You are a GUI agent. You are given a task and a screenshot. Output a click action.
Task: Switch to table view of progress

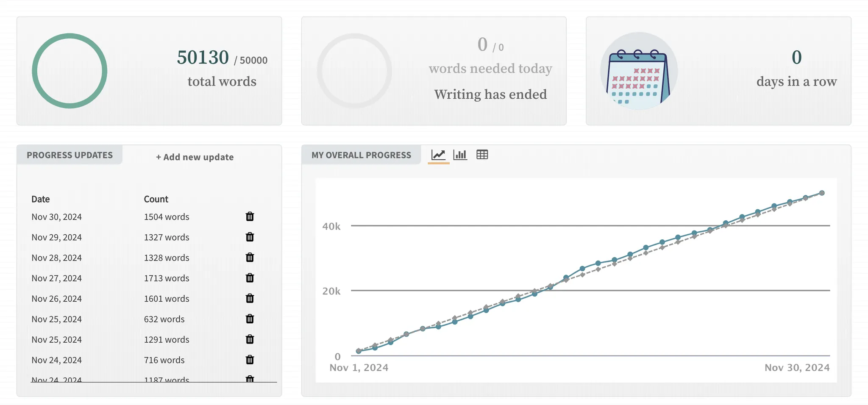click(x=482, y=155)
